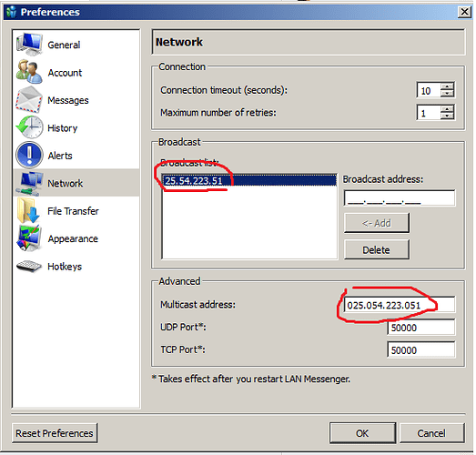Select the Network category label
Image resolution: width=476 pixels, height=455 pixels.
tap(66, 183)
